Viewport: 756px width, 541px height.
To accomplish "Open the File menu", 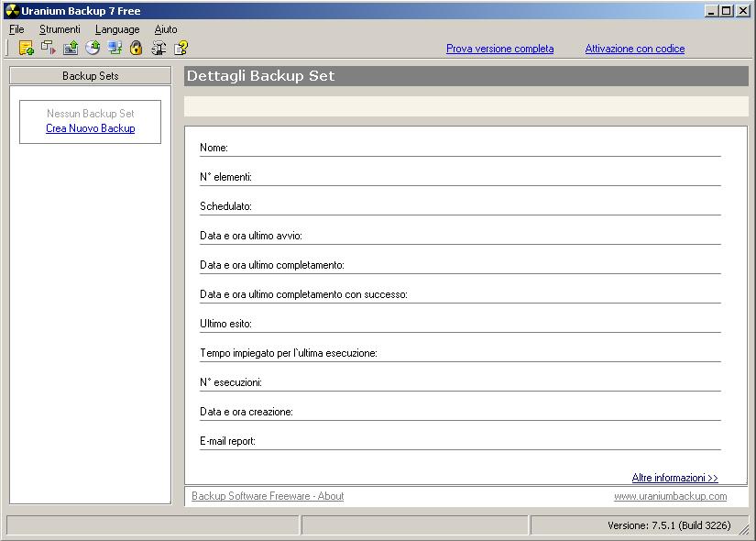I will coord(16,29).
